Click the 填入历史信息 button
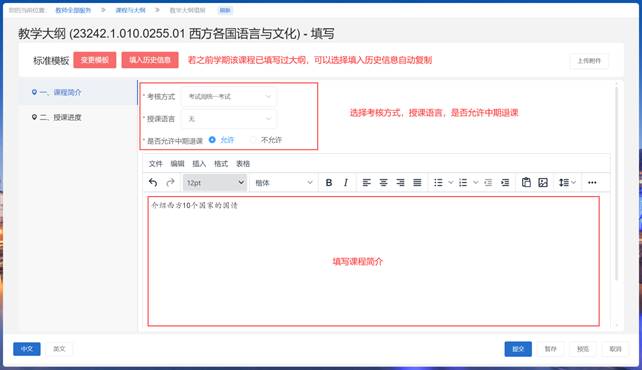 [150, 60]
